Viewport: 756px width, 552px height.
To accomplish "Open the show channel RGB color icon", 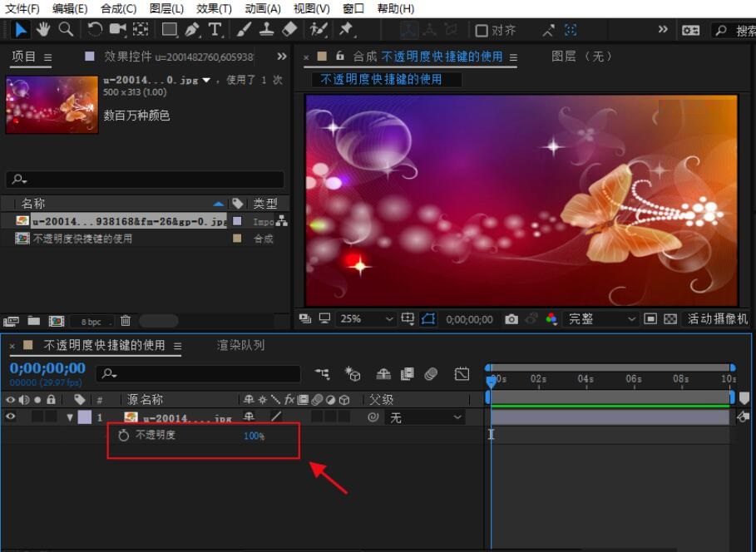I will [551, 319].
